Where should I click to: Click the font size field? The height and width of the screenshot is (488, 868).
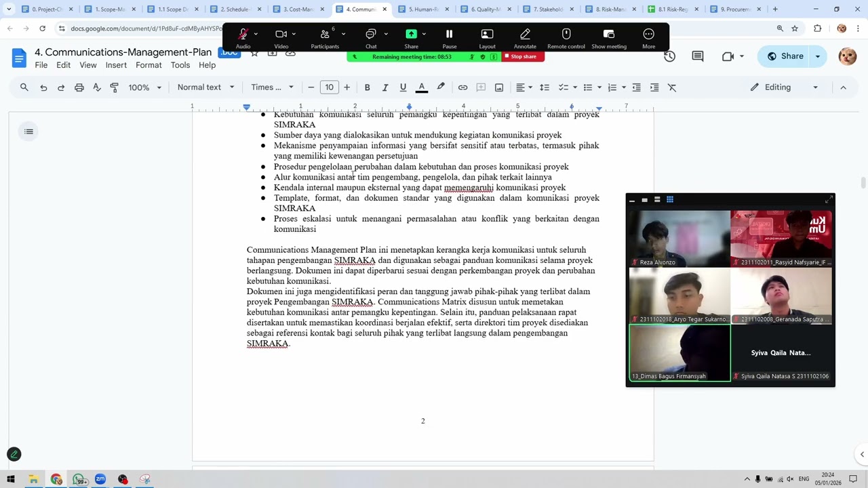[x=329, y=87]
